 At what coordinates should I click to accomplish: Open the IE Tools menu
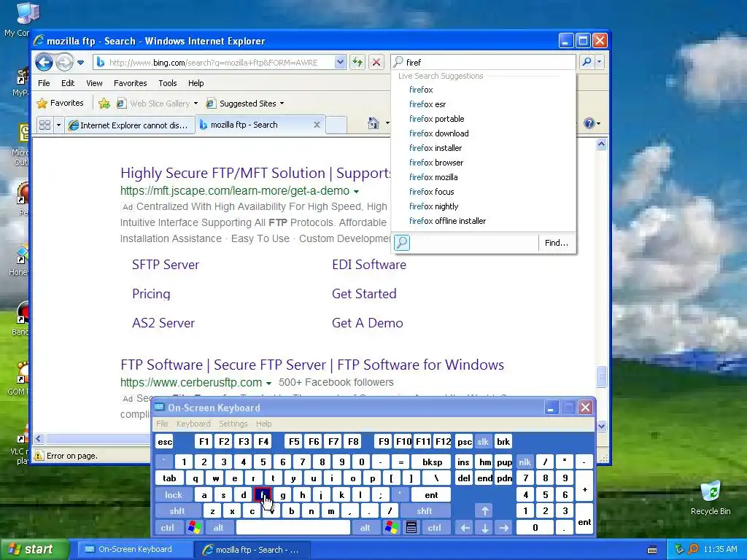[168, 83]
